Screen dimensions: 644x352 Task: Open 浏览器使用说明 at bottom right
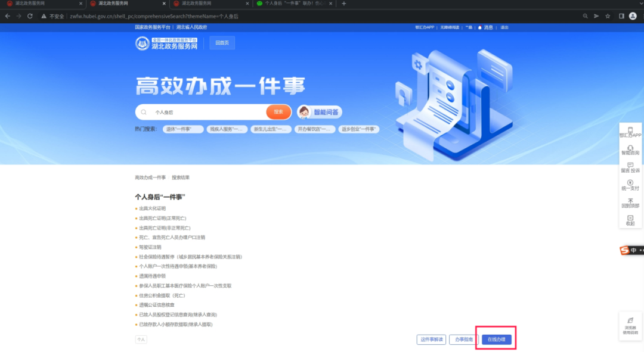click(629, 325)
